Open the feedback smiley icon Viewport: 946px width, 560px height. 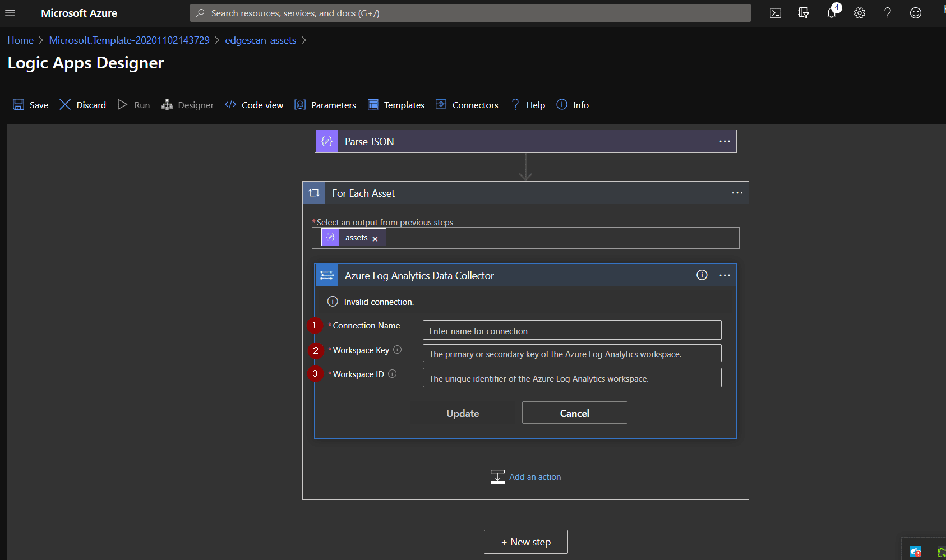916,13
